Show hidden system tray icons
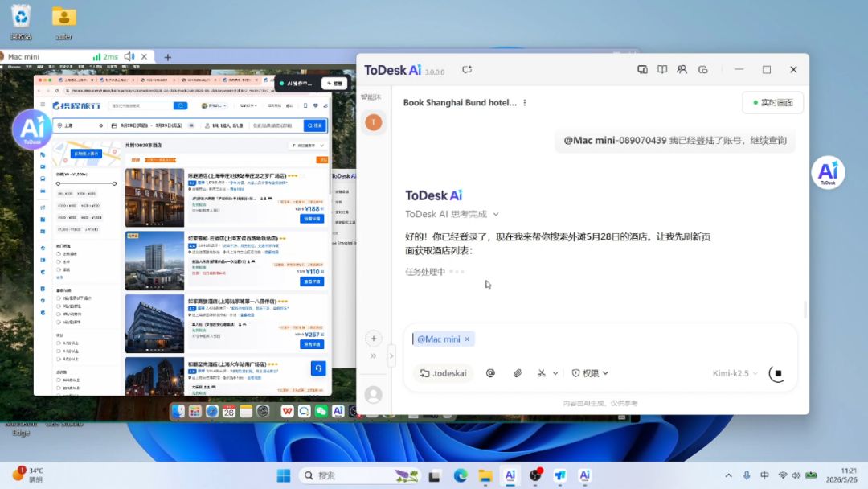868x489 pixels. pyautogui.click(x=728, y=475)
